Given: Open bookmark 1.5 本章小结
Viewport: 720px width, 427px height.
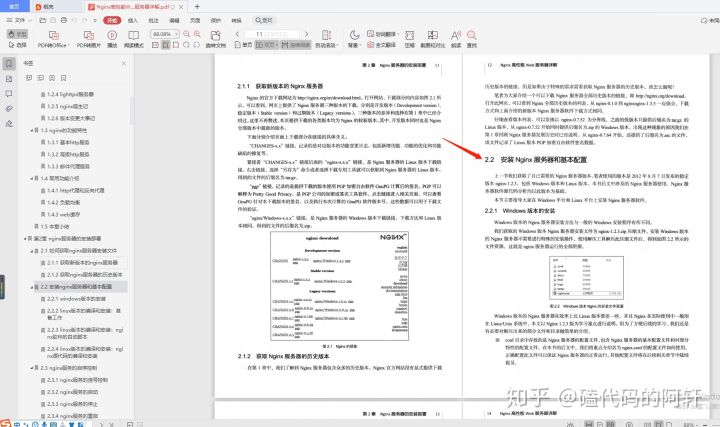Looking at the screenshot, I should click(x=54, y=226).
